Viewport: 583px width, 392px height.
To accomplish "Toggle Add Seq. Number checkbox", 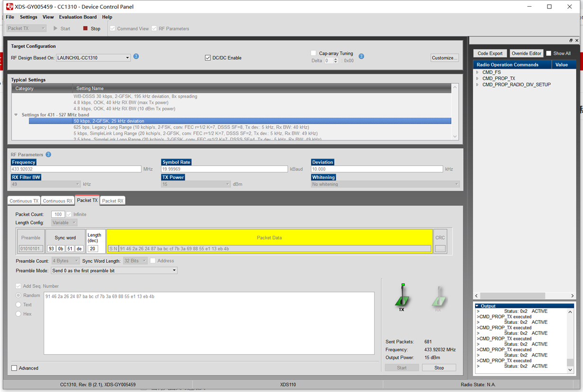I will (18, 286).
